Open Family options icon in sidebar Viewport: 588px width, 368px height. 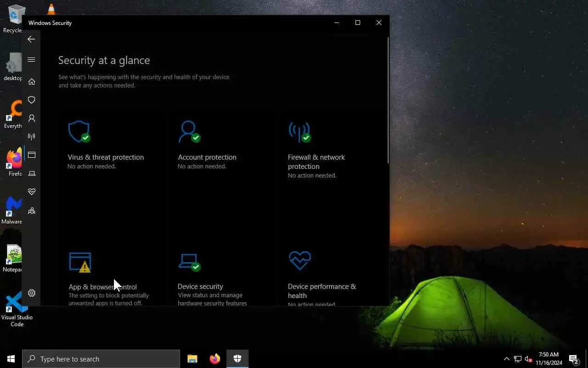[32, 211]
